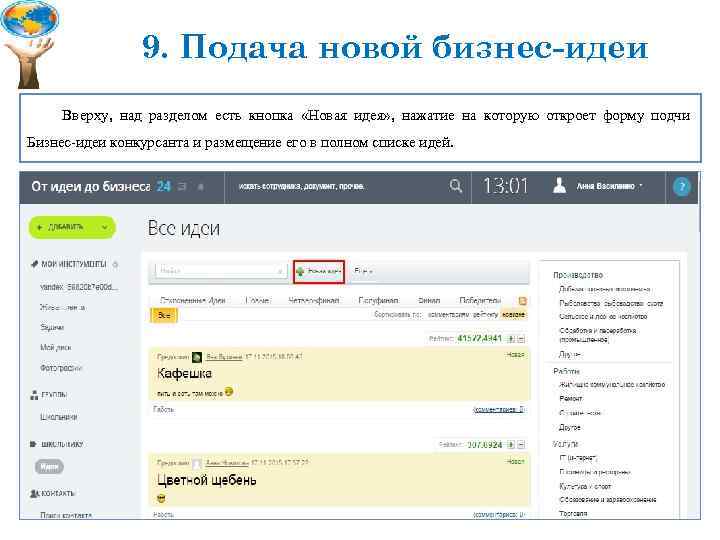Open Задачи in the sidebar
The height and width of the screenshot is (540, 720).
pos(52,327)
